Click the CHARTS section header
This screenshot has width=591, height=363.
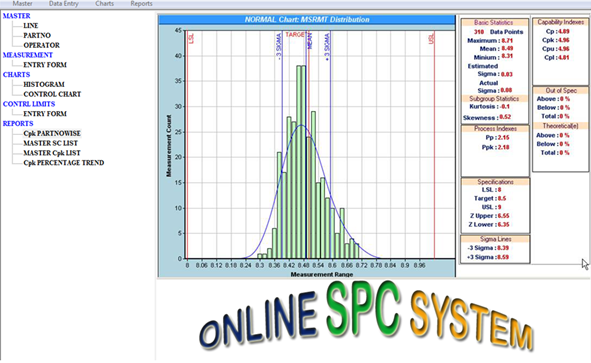(17, 75)
